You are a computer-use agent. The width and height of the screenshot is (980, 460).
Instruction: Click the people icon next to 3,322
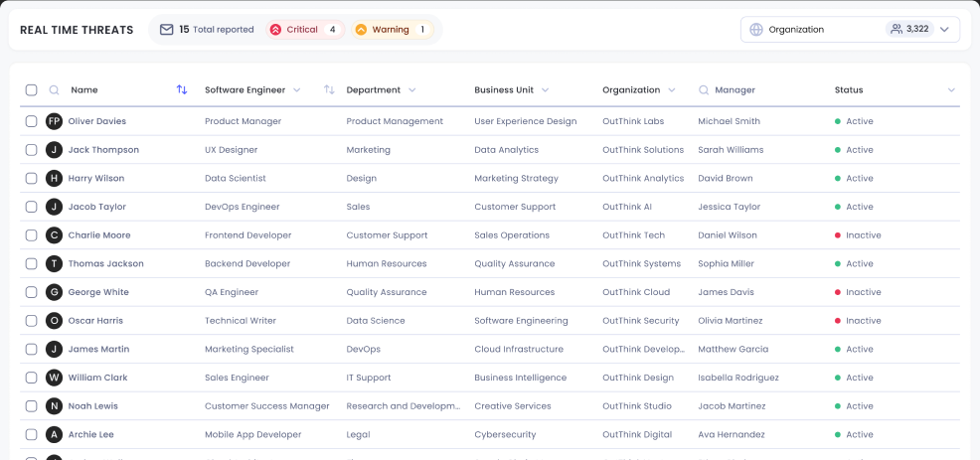[x=897, y=29]
